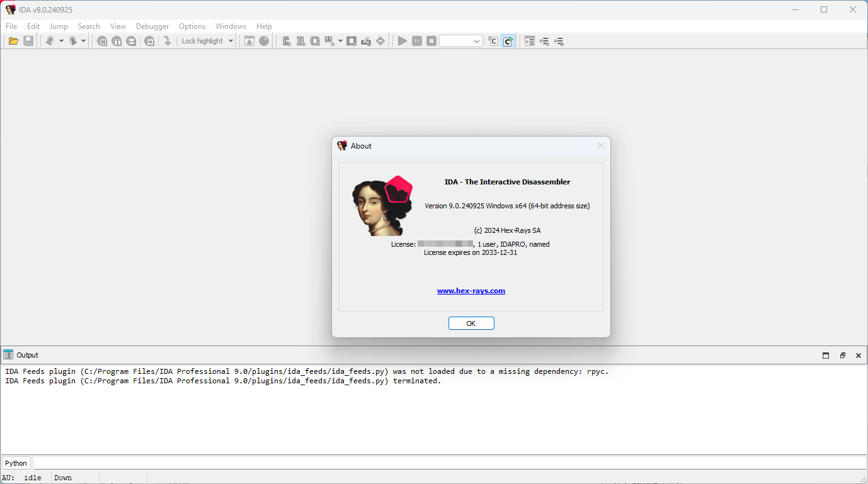Click the Python command input field
Viewport: 868px width, 484px height.
(x=449, y=463)
